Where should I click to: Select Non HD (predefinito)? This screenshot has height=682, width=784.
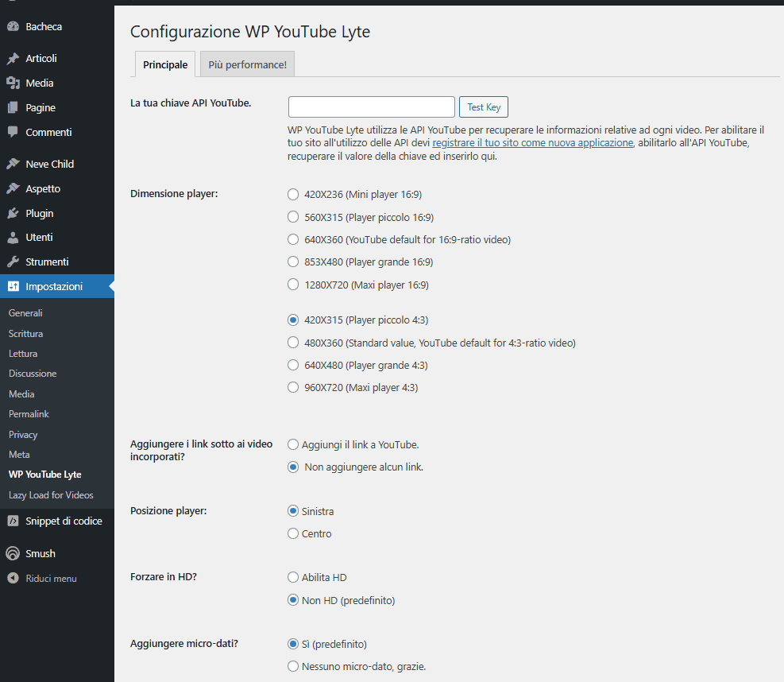pos(293,600)
